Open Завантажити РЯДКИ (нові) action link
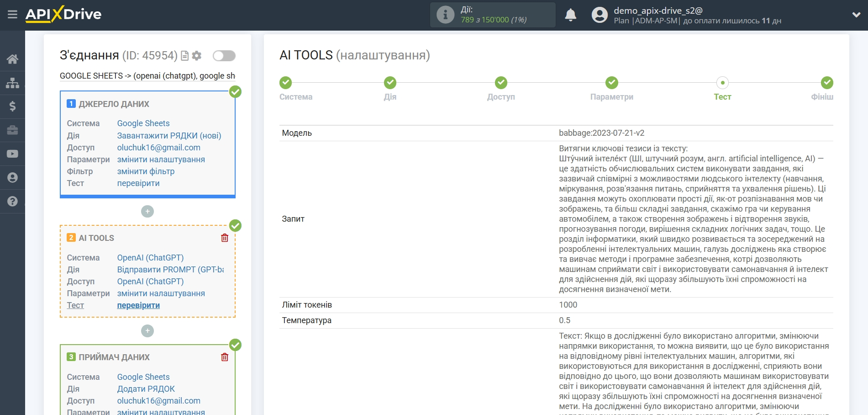The width and height of the screenshot is (868, 415). point(169,136)
